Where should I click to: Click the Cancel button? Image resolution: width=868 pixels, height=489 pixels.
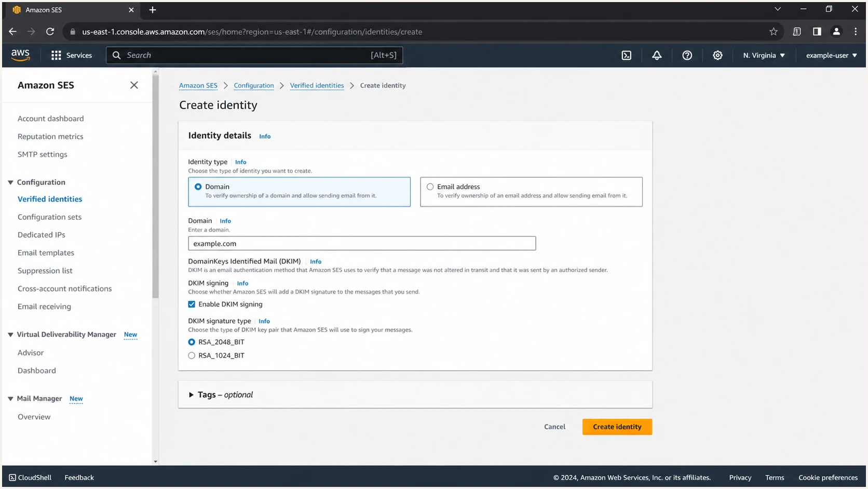(x=554, y=427)
